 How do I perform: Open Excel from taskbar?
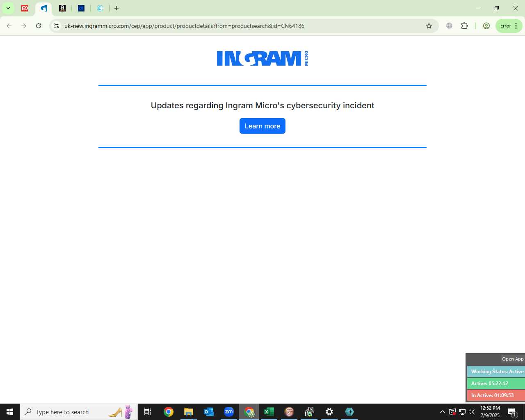coord(269,412)
